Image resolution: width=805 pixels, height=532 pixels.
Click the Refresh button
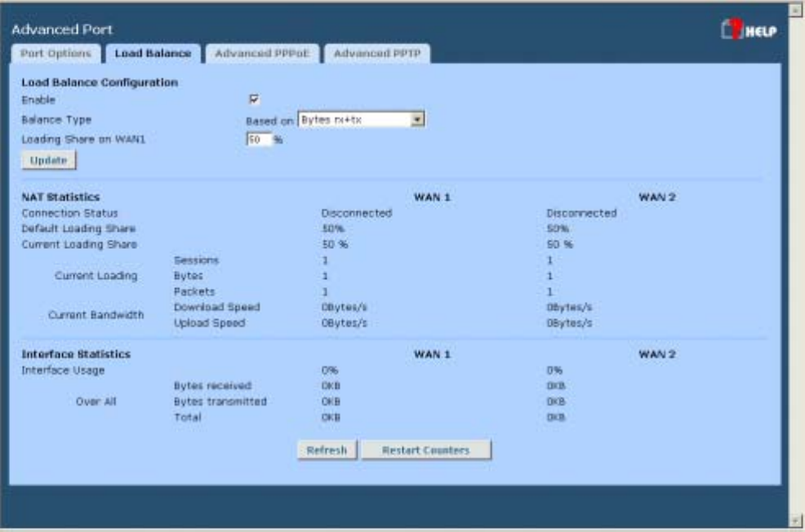tap(327, 450)
